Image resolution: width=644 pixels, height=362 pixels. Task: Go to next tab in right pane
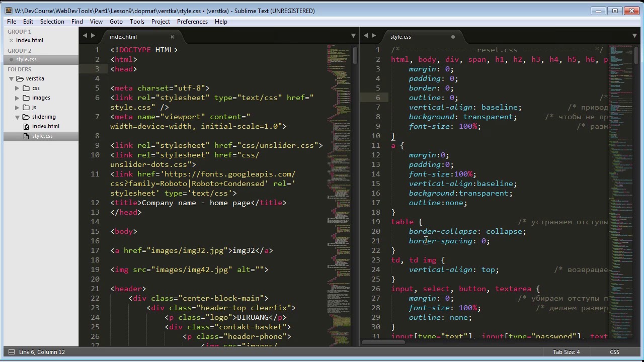[373, 35]
